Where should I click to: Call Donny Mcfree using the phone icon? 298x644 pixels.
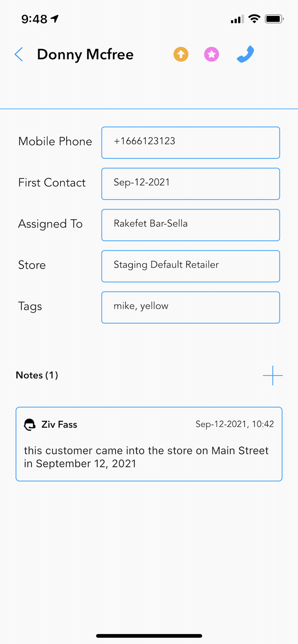tap(245, 55)
